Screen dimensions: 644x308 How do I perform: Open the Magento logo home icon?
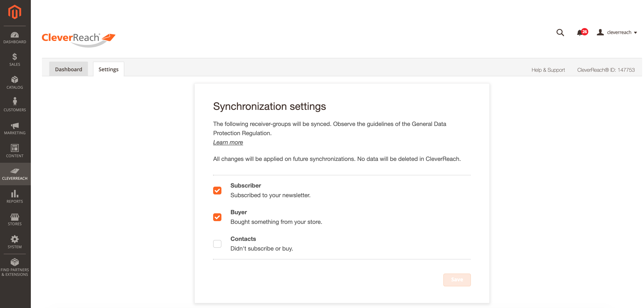[x=15, y=12]
